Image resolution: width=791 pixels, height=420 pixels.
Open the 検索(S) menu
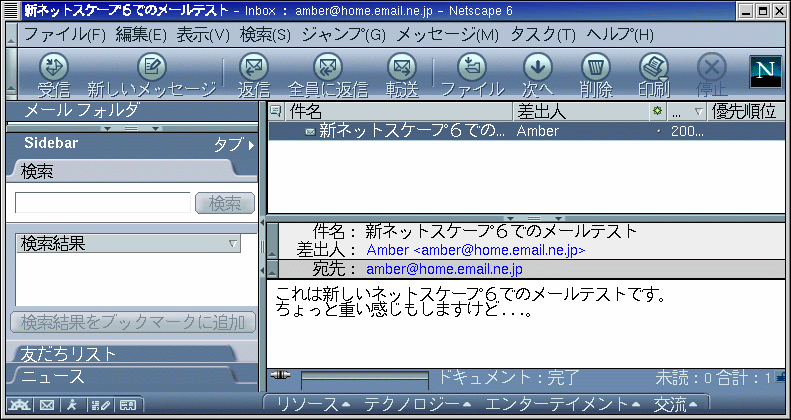[265, 35]
